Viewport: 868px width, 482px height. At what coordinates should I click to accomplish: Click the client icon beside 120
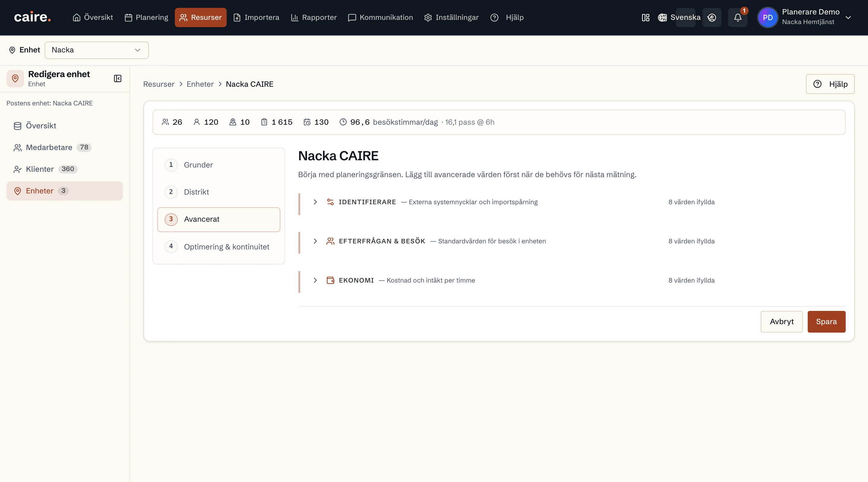point(197,122)
